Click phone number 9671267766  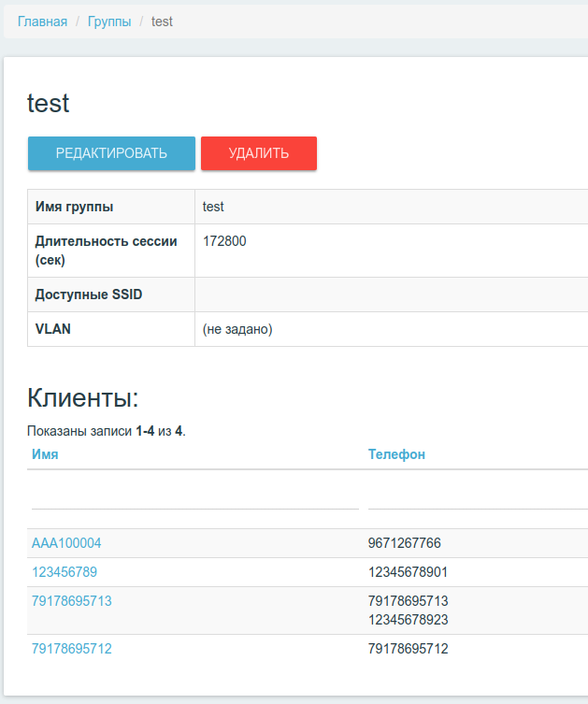405,543
